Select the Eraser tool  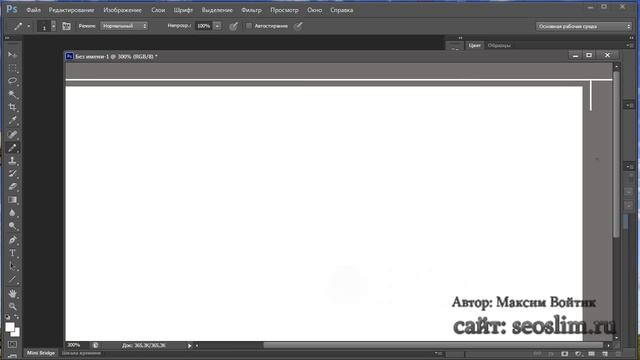12,187
